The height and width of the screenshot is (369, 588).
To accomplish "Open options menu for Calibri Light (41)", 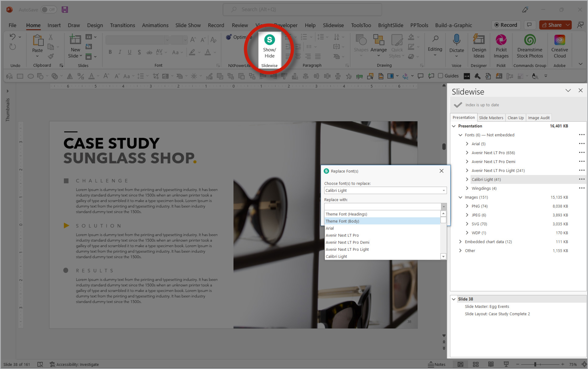I will tap(581, 179).
